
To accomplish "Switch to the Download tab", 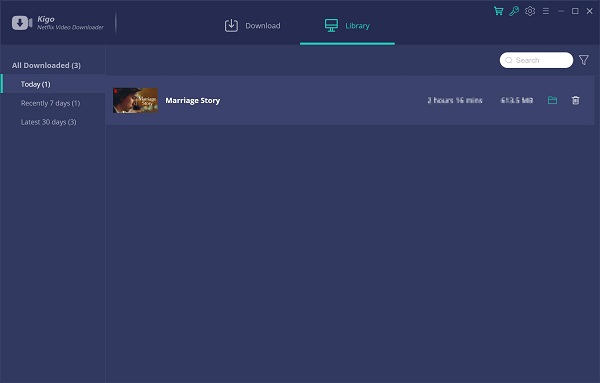I will tap(253, 26).
